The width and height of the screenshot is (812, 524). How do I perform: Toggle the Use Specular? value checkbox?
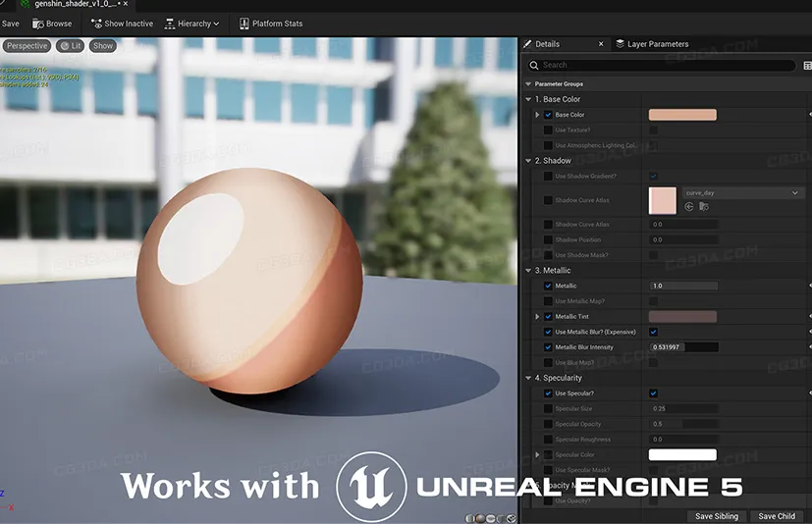point(654,393)
